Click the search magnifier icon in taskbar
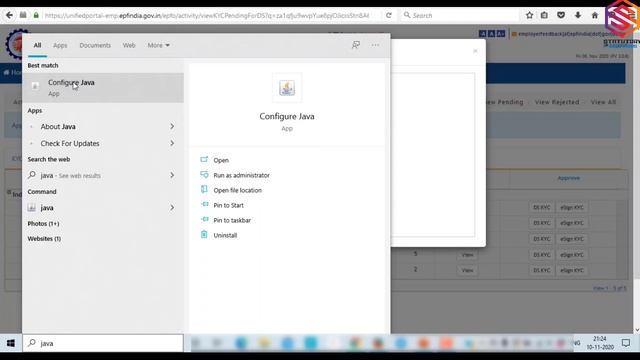 [x=32, y=343]
